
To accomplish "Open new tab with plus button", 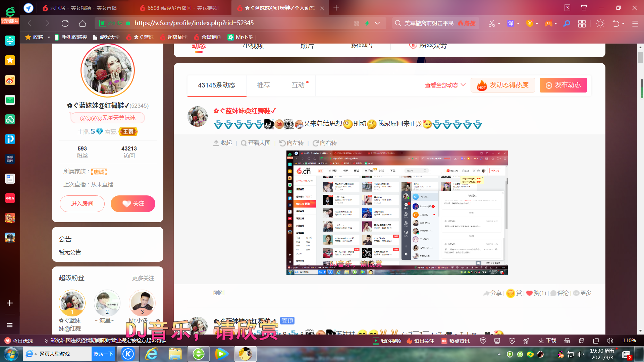I will [336, 8].
